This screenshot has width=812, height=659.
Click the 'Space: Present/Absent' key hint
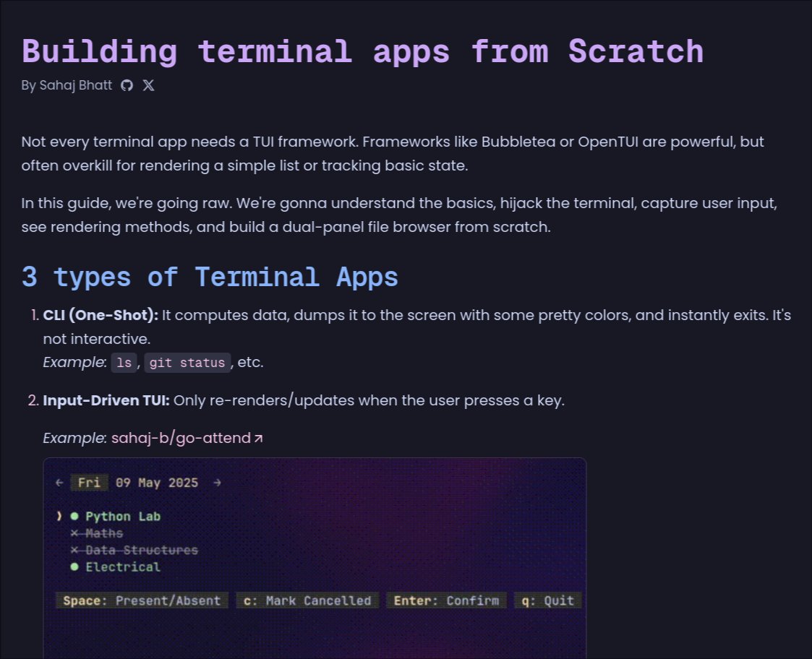pos(142,601)
